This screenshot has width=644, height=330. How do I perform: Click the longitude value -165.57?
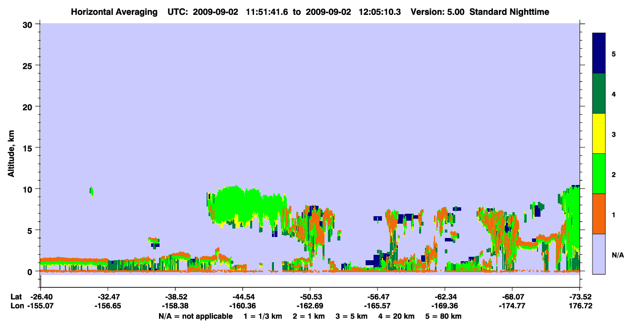click(377, 306)
